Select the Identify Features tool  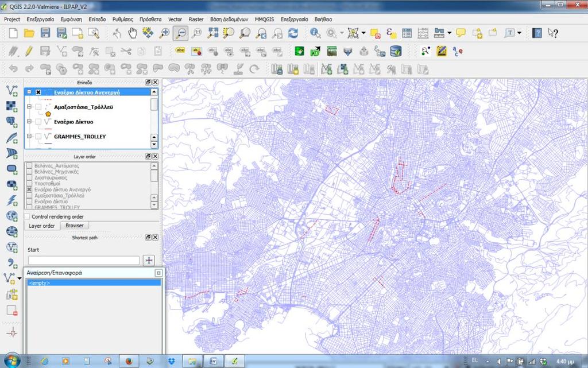(x=315, y=33)
